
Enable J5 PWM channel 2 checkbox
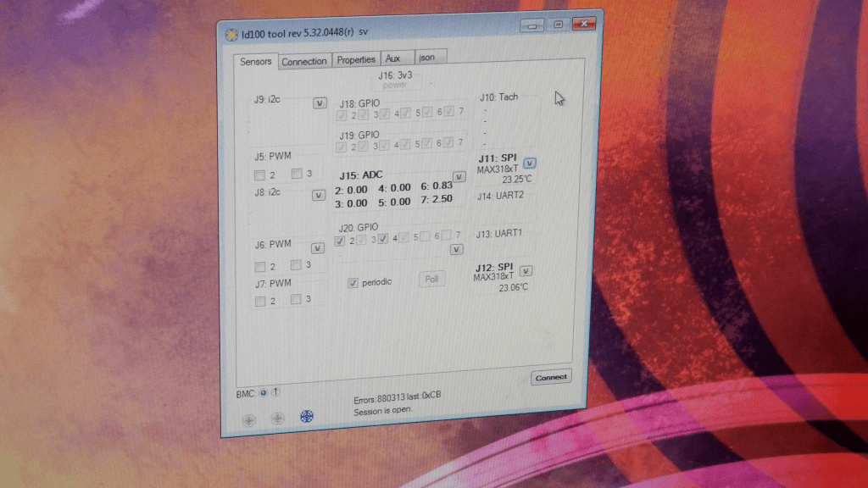tap(260, 175)
